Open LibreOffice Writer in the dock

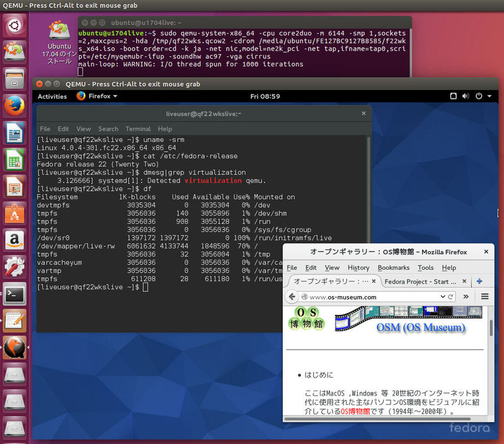point(14,133)
